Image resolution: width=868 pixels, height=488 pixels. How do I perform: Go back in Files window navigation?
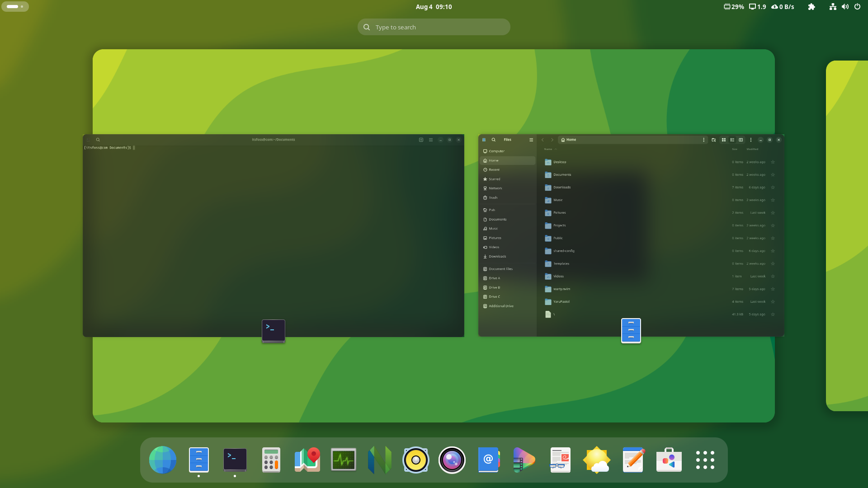pyautogui.click(x=542, y=140)
